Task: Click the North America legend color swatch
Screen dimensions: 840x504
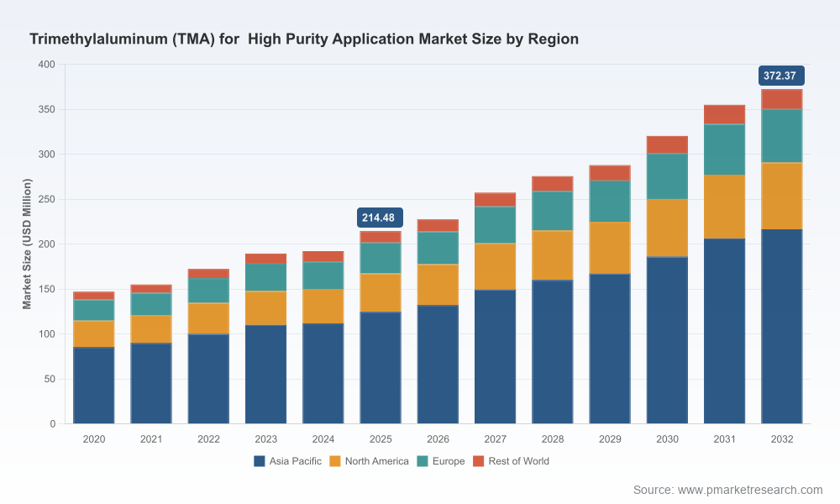Action: [335, 461]
